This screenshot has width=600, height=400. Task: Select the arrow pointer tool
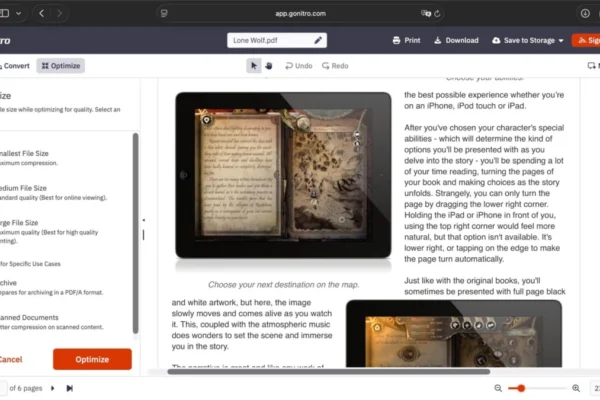tap(254, 66)
